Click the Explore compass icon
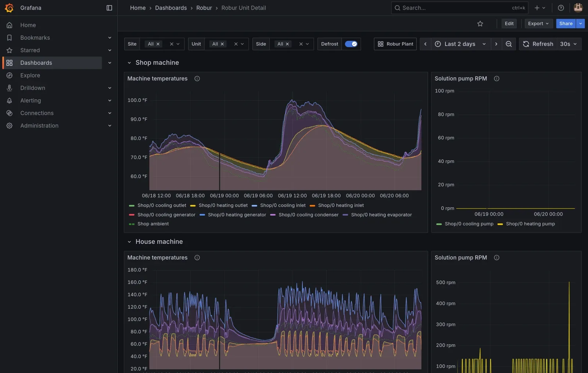 pos(10,75)
